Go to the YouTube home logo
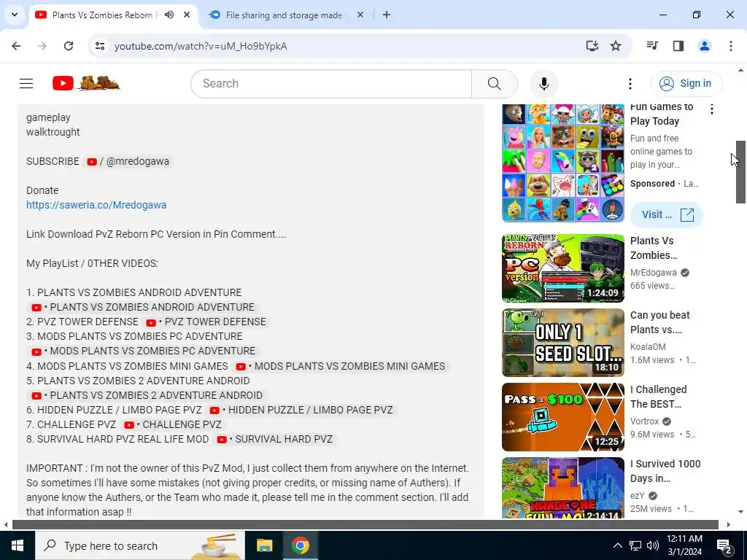This screenshot has width=747, height=560. point(86,83)
